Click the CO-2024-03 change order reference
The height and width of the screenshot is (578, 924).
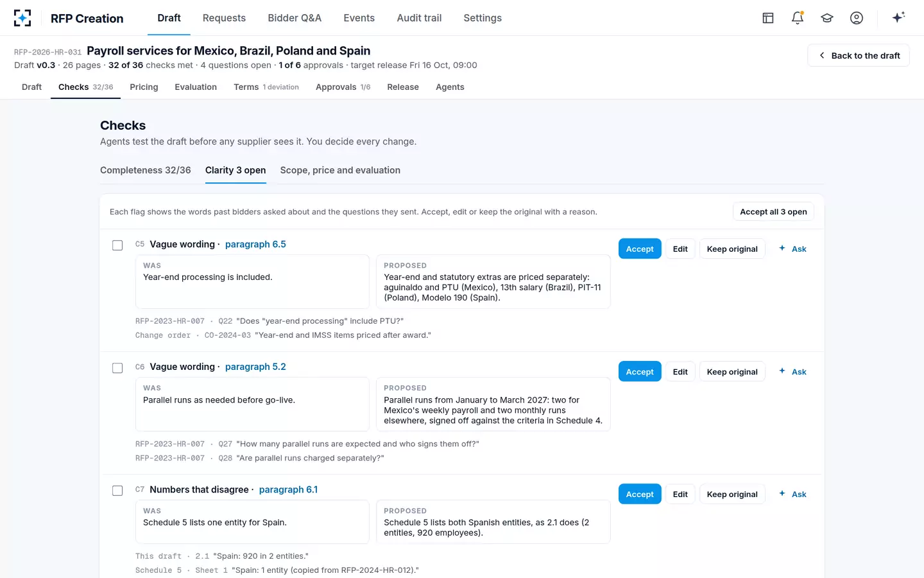point(228,335)
